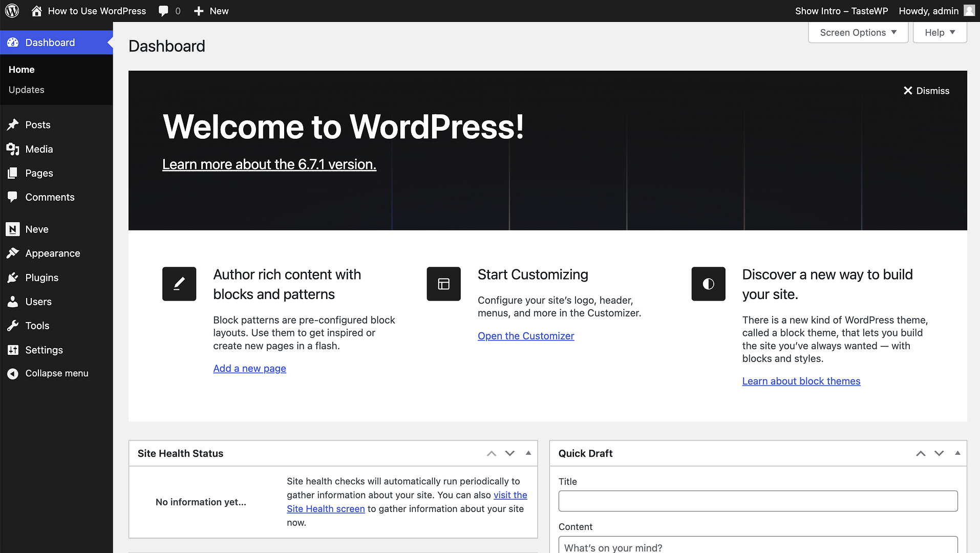Click the Pages icon in sidebar
The image size is (980, 553).
coord(13,173)
